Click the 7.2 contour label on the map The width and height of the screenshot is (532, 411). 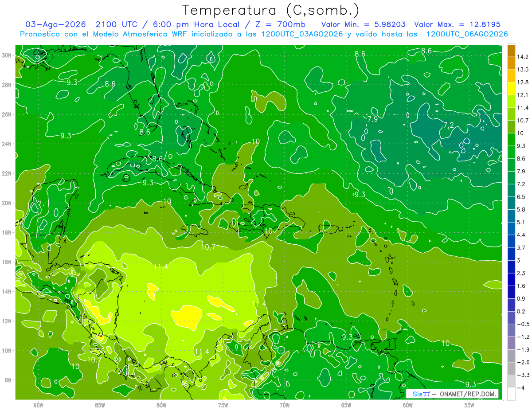pyautogui.click(x=448, y=126)
